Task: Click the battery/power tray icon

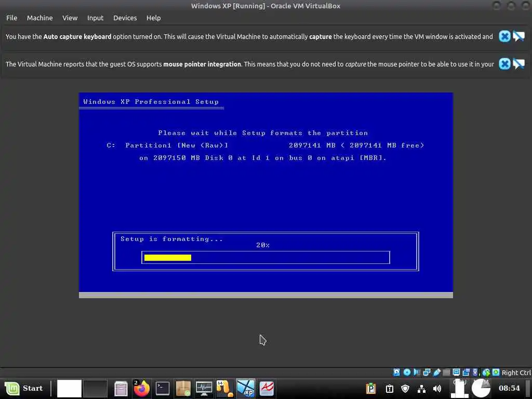Action: click(390, 389)
